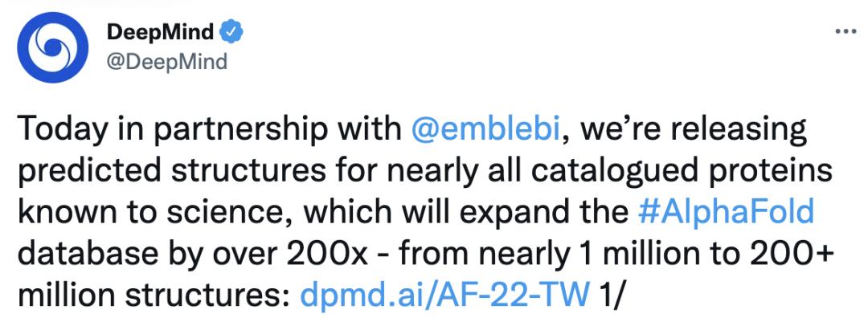This screenshot has width=868, height=318.
Task: Click the '1/' thread marker
Action: point(612,296)
